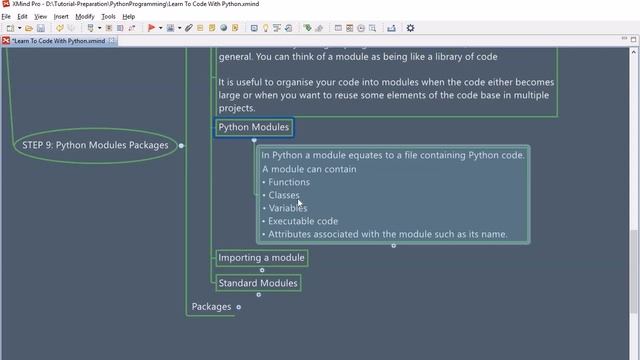The height and width of the screenshot is (360, 640).
Task: Click the Insert Image icon
Action: click(x=171, y=28)
